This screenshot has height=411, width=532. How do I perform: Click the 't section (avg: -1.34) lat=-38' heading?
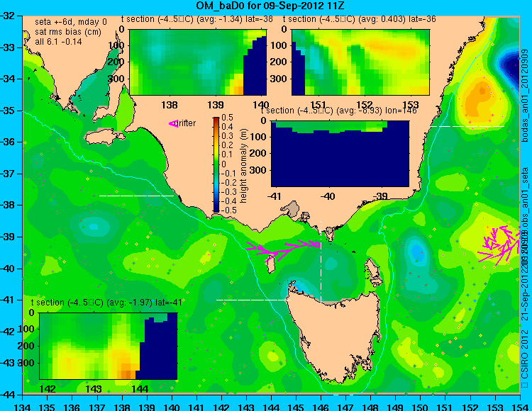197,19
